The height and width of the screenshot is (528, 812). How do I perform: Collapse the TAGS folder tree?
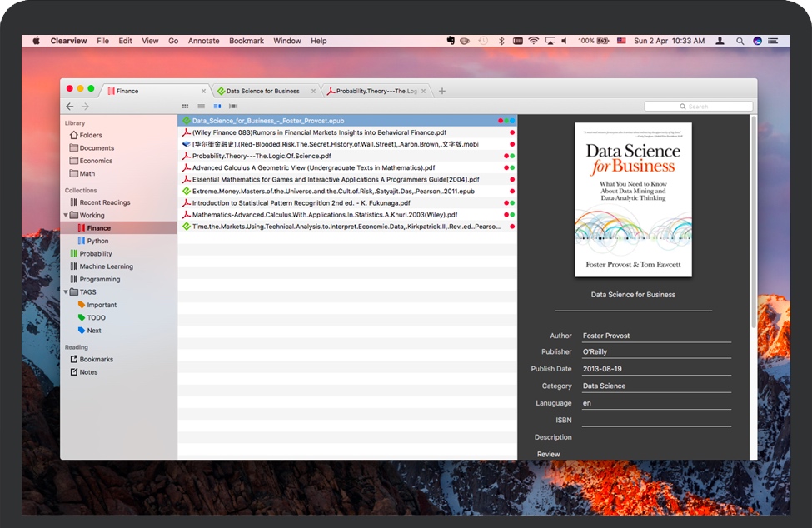click(x=66, y=292)
